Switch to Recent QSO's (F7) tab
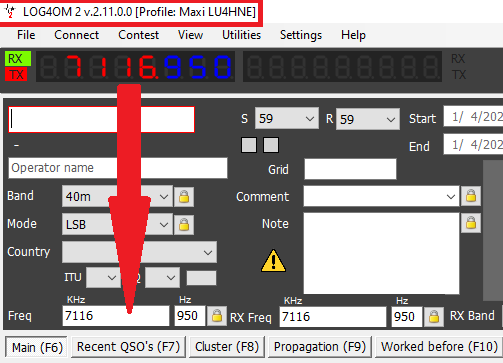The width and height of the screenshot is (503, 363). pyautogui.click(x=128, y=347)
